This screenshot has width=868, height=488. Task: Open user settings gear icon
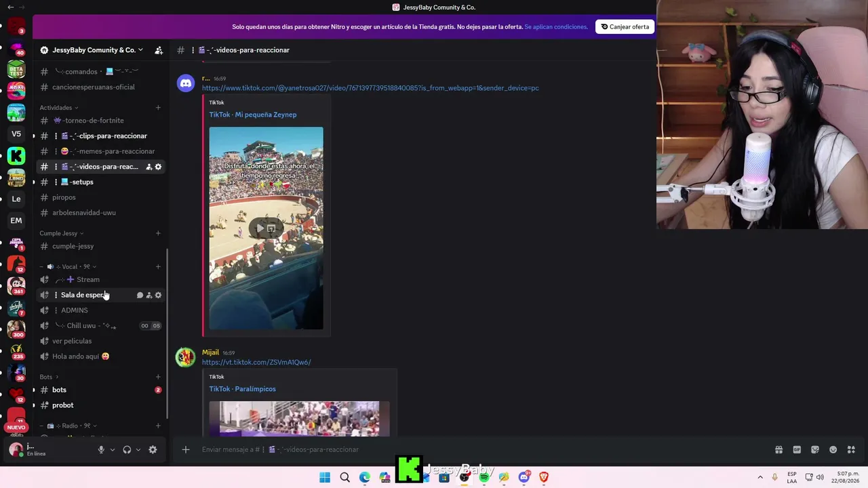pos(153,449)
